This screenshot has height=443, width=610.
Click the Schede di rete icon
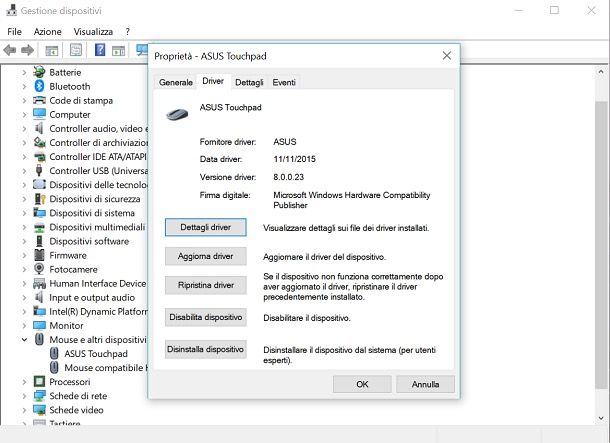pos(39,396)
